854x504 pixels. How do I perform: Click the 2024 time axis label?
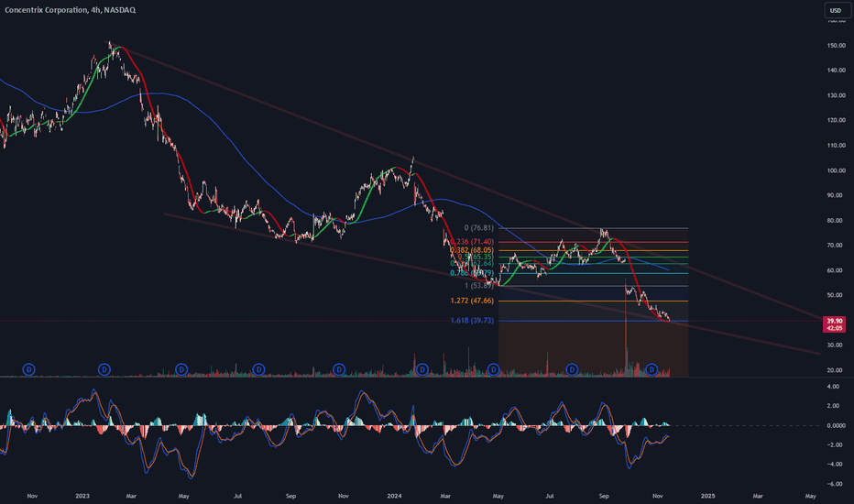pyautogui.click(x=394, y=497)
